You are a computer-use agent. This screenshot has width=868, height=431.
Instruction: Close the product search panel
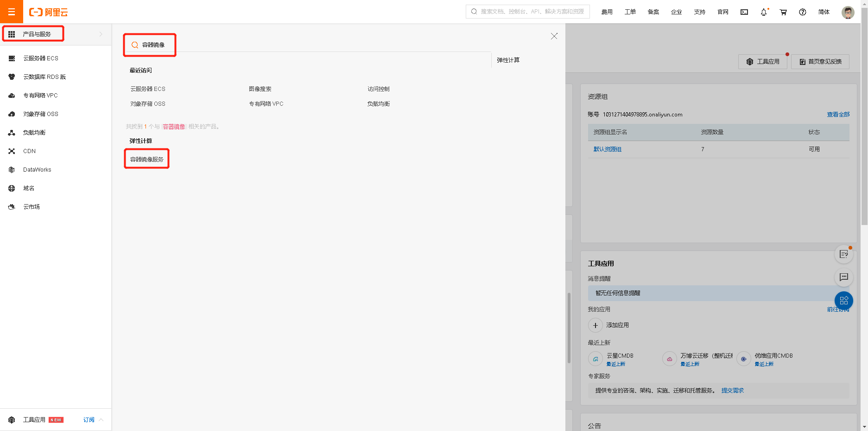point(554,36)
